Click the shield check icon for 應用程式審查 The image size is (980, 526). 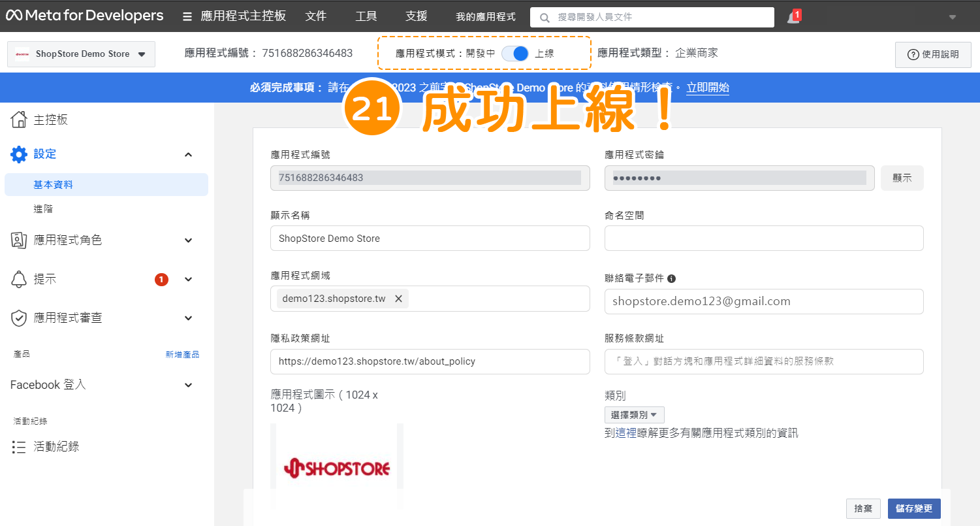[19, 318]
